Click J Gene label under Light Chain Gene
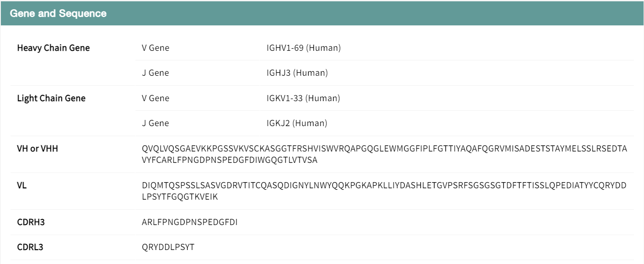Viewport: 644px width, 264px height. point(155,123)
